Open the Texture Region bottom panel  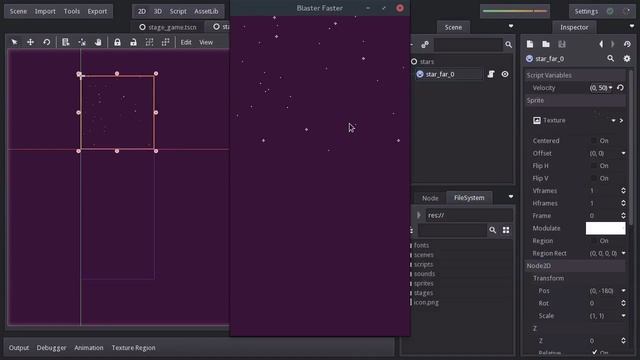pos(133,348)
